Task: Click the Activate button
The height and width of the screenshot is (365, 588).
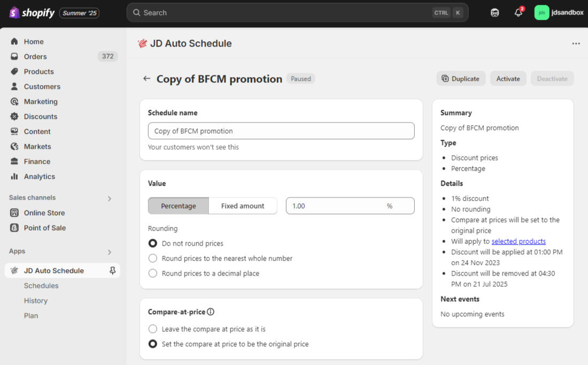Action: (508, 79)
